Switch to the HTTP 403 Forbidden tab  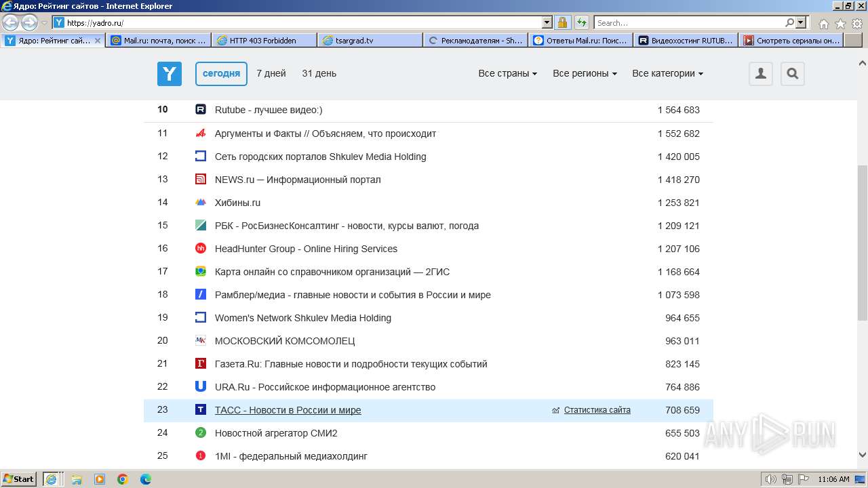(x=264, y=41)
